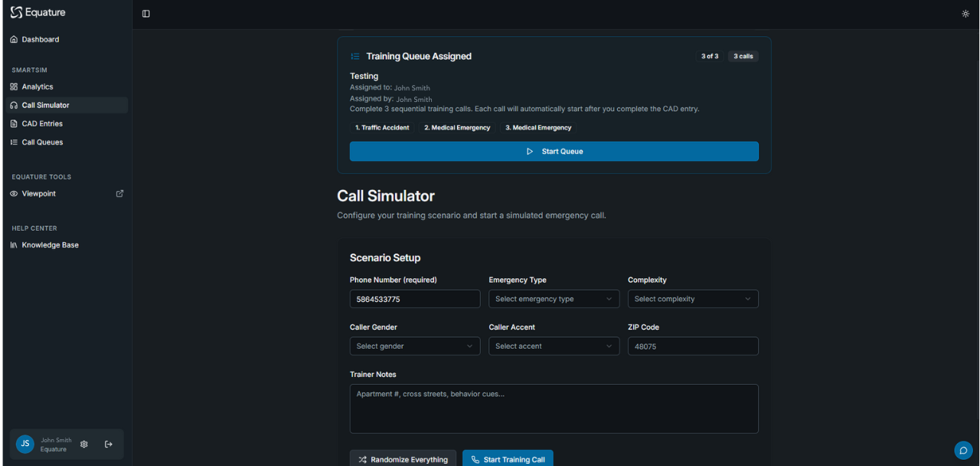This screenshot has height=466, width=980.
Task: Open CAD Entries section
Action: click(x=42, y=123)
